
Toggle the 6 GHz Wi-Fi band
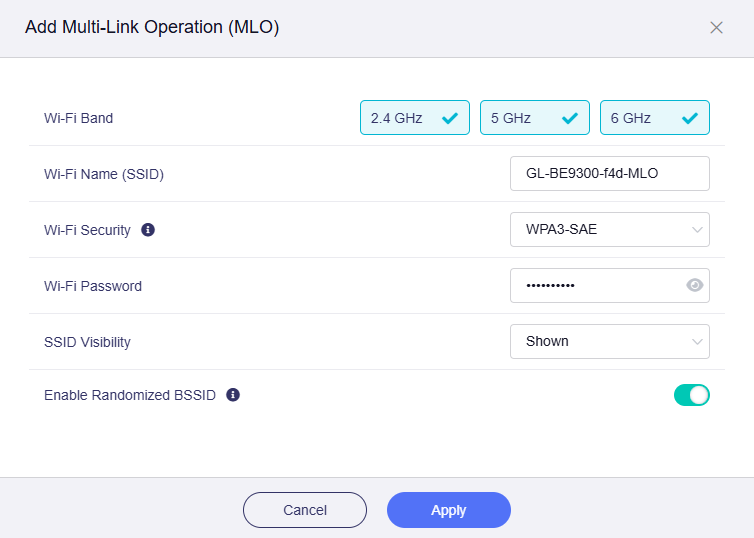point(654,118)
